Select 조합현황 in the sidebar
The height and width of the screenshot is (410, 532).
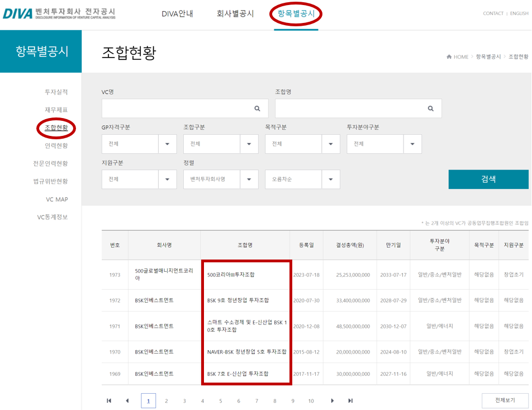(x=56, y=128)
